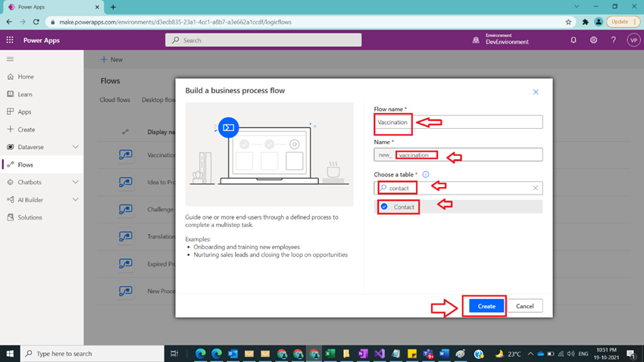The width and height of the screenshot is (644, 362).
Task: Click the Power Apps header search box
Action: pyautogui.click(x=263, y=40)
